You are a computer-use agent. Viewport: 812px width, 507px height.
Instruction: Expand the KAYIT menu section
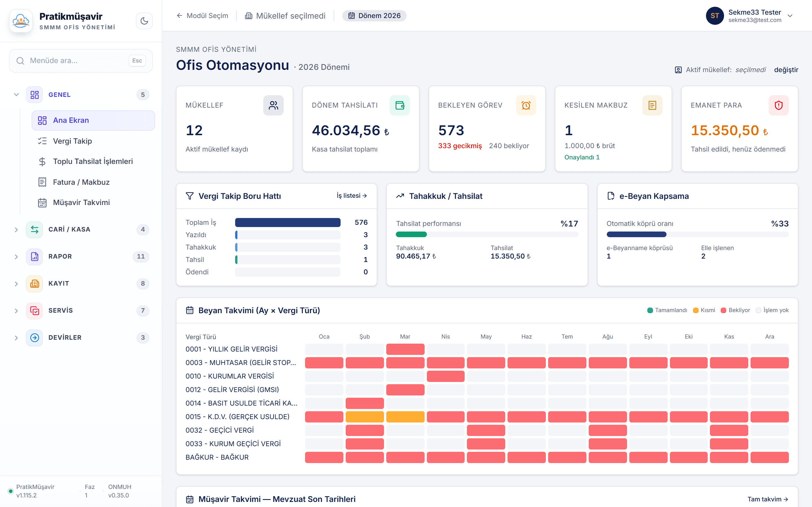16,284
